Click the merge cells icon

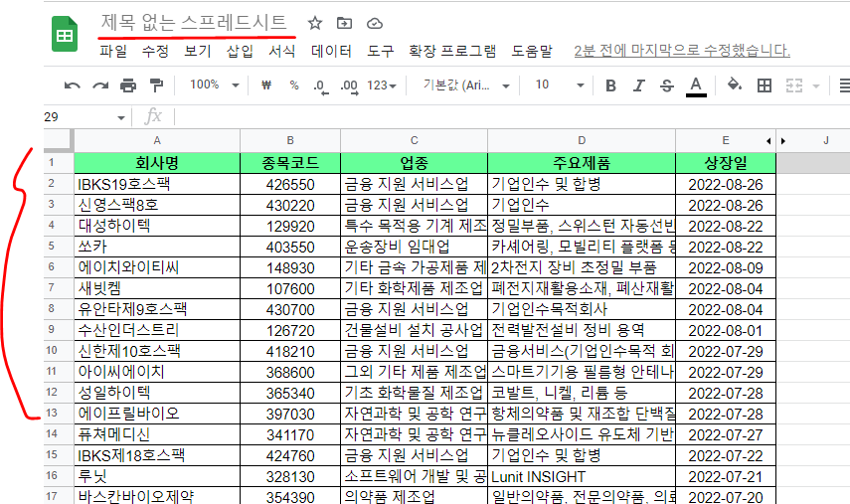[794, 85]
